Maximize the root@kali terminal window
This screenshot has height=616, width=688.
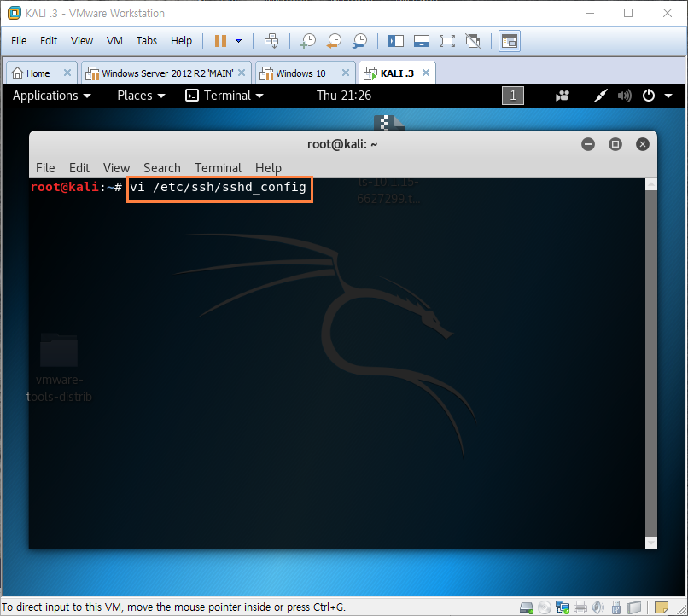click(615, 144)
